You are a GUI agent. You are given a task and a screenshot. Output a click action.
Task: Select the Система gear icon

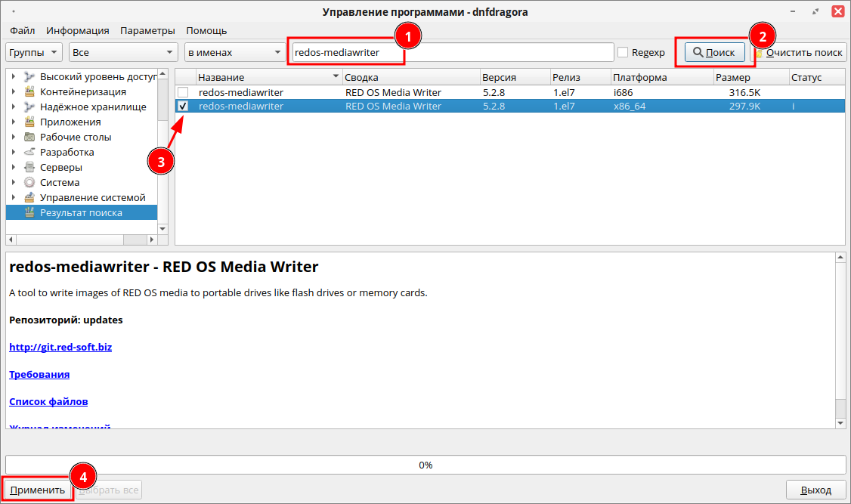coord(29,183)
